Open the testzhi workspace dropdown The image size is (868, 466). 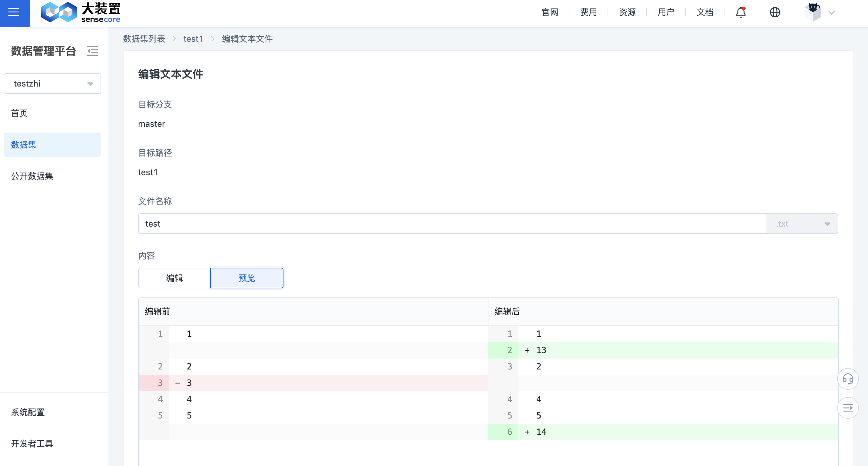coord(52,84)
